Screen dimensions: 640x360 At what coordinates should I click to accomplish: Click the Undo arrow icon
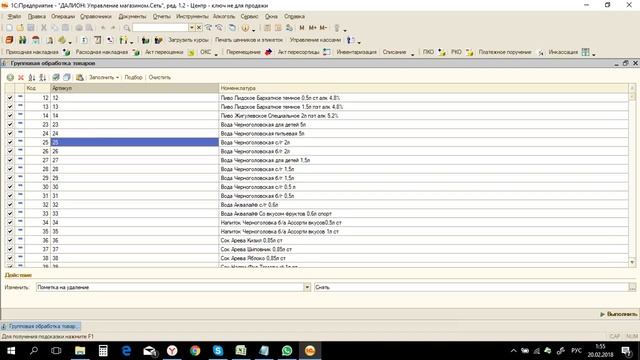pos(103,28)
